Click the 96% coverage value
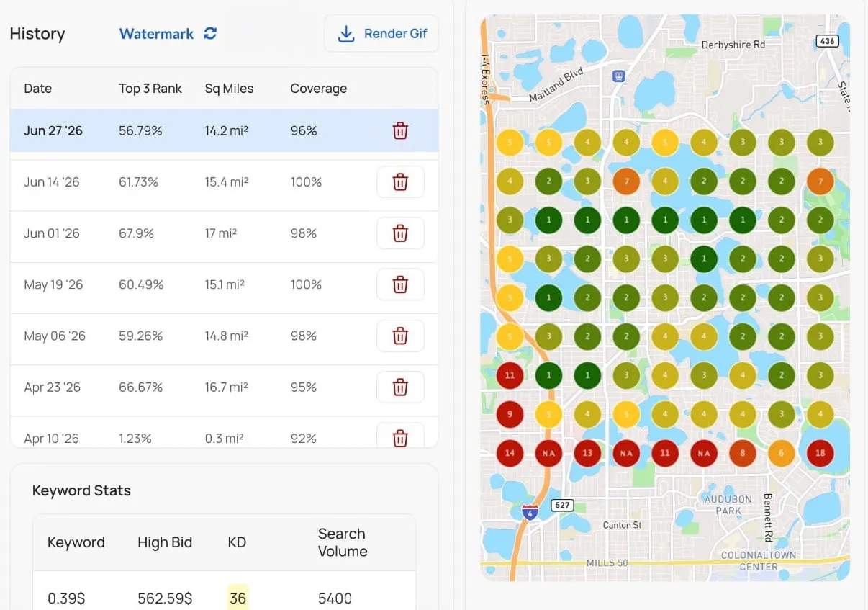The height and width of the screenshot is (610, 868). (304, 130)
